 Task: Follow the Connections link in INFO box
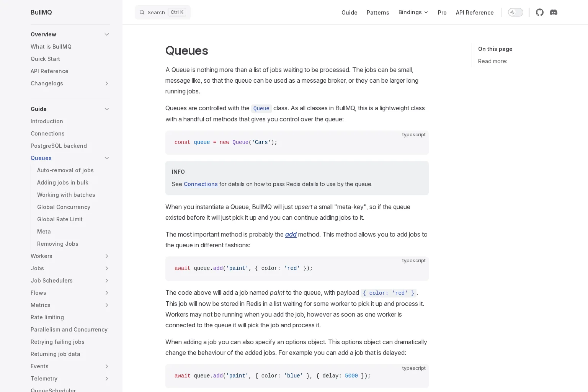click(x=201, y=184)
